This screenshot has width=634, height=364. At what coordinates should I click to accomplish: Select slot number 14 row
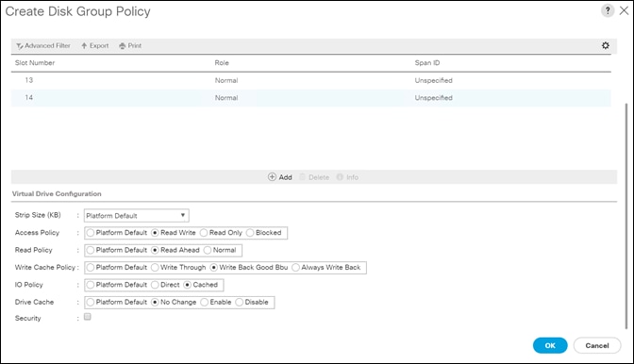(311, 98)
